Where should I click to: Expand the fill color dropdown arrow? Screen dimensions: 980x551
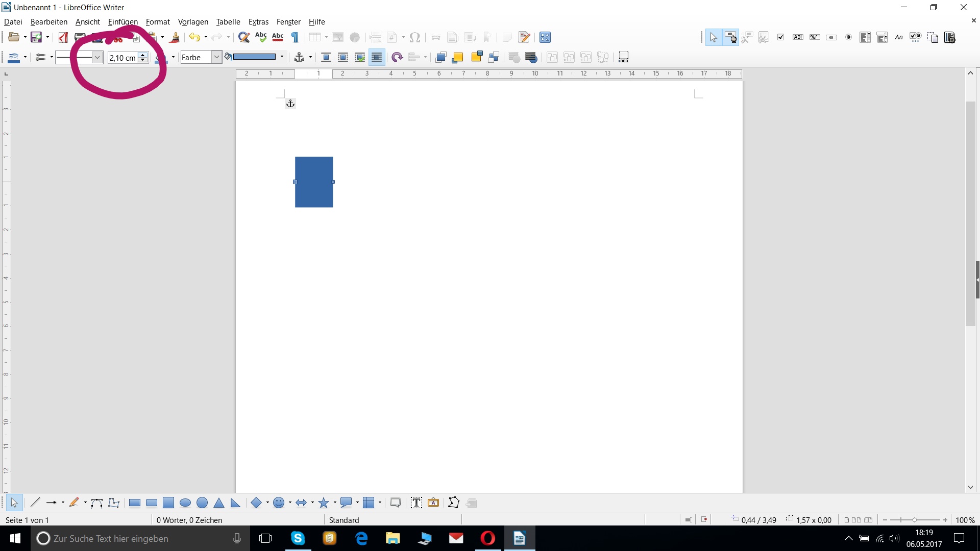pos(282,57)
